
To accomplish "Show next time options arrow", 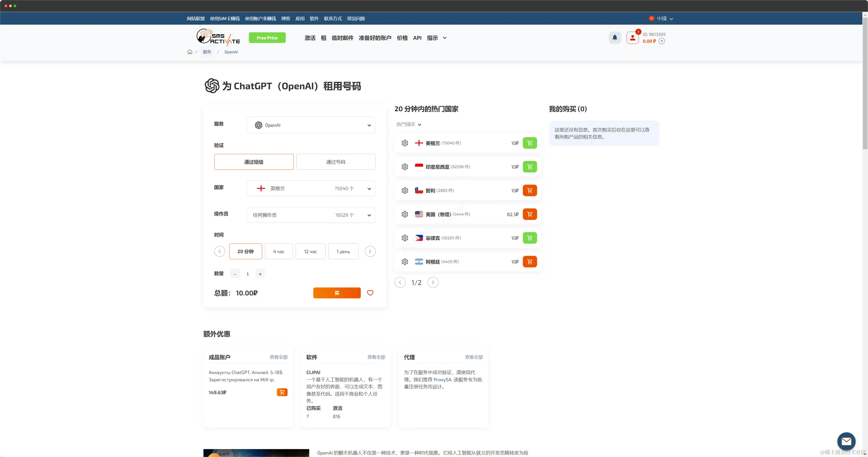I will [370, 251].
